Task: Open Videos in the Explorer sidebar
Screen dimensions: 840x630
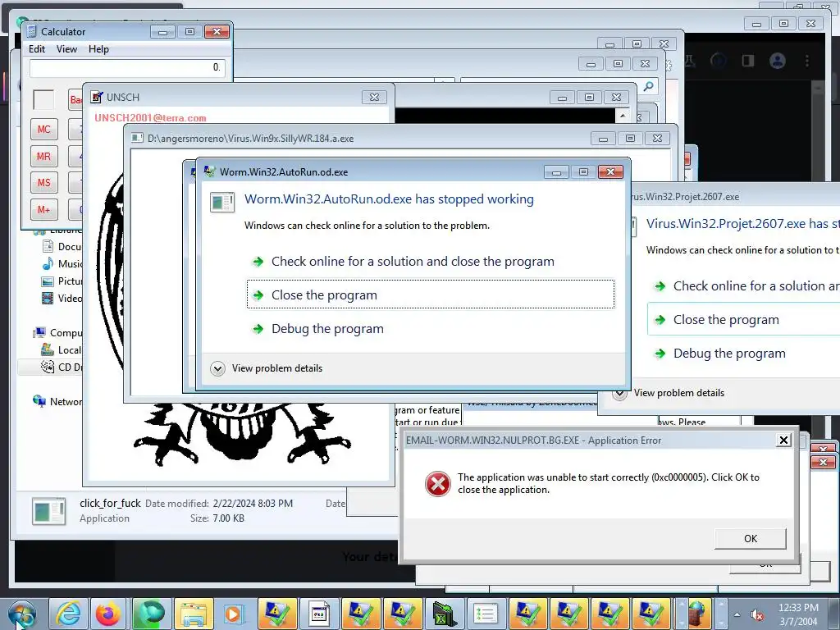Action: pyautogui.click(x=62, y=298)
